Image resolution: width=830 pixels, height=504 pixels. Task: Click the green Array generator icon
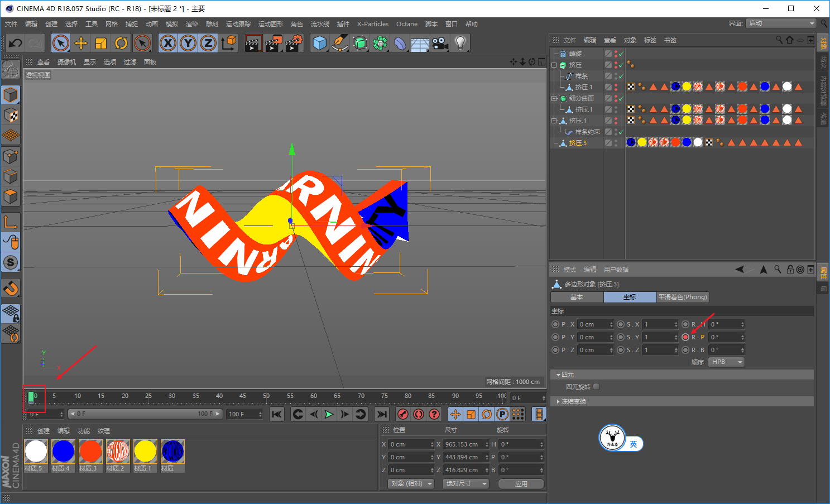click(380, 43)
